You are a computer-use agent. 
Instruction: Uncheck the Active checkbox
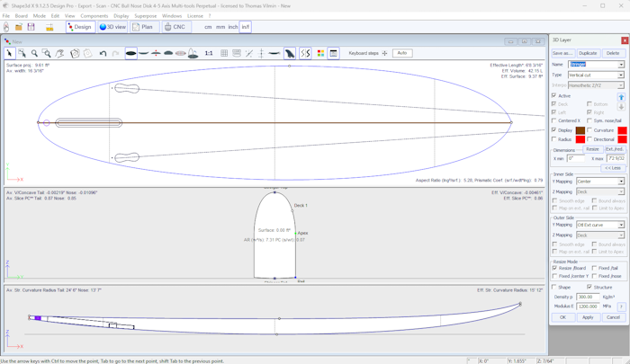point(554,95)
